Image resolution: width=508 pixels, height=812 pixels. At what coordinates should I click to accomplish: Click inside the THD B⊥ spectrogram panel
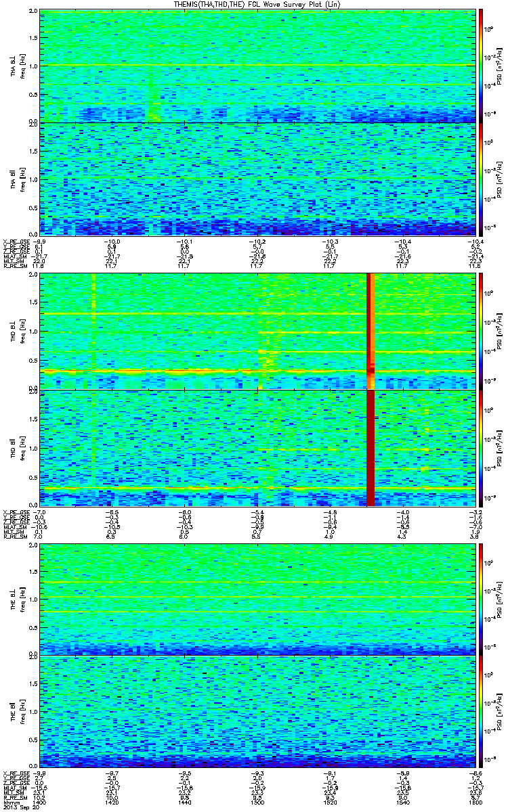257,331
